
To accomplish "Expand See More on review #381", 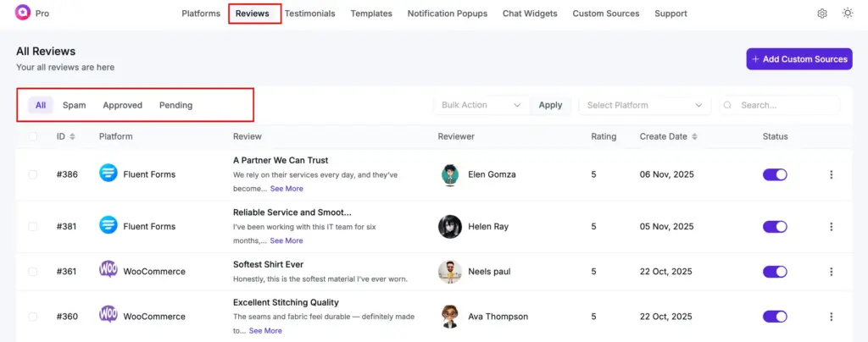I will coord(287,240).
